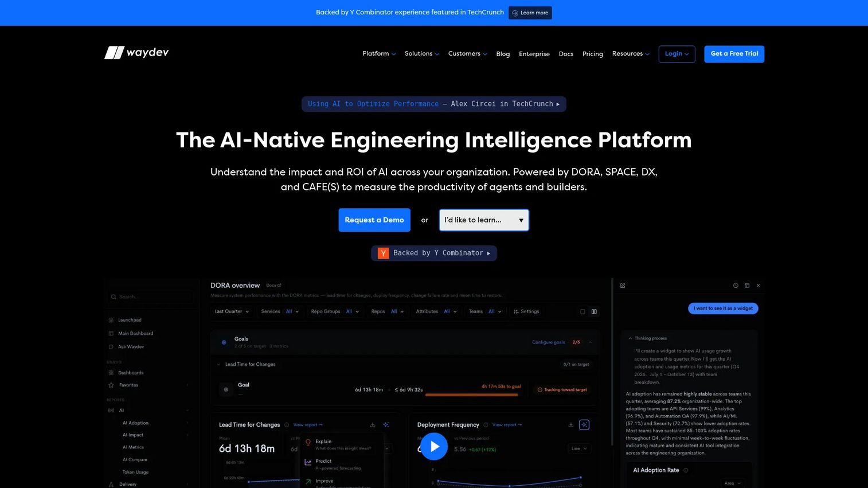Viewport: 868px width, 488px height.
Task: Open chat history clock icon
Action: point(736,286)
